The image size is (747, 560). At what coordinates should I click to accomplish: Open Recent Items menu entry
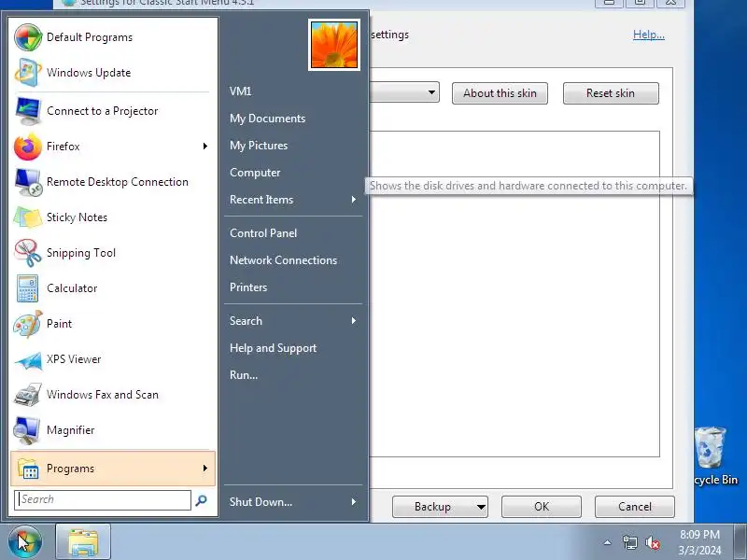(x=261, y=200)
